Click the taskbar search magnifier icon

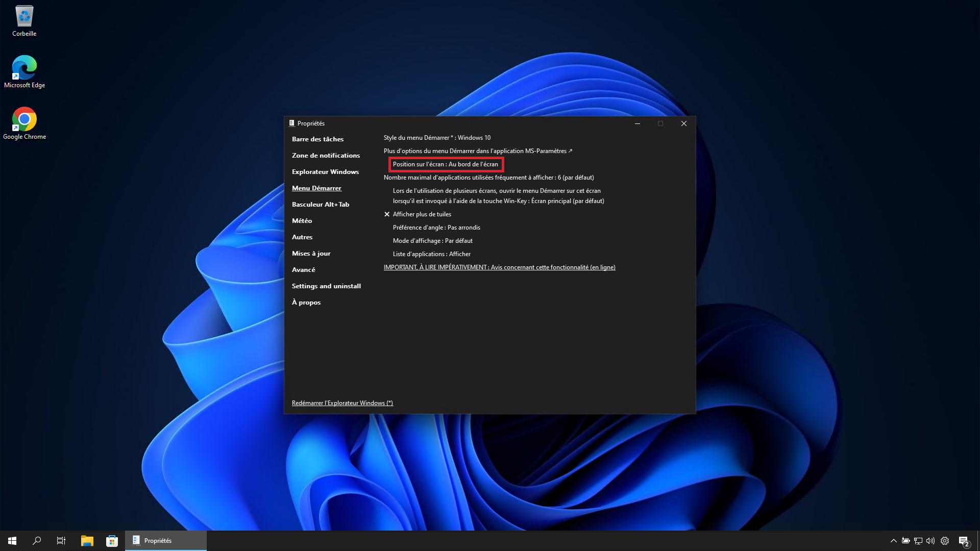click(37, 541)
